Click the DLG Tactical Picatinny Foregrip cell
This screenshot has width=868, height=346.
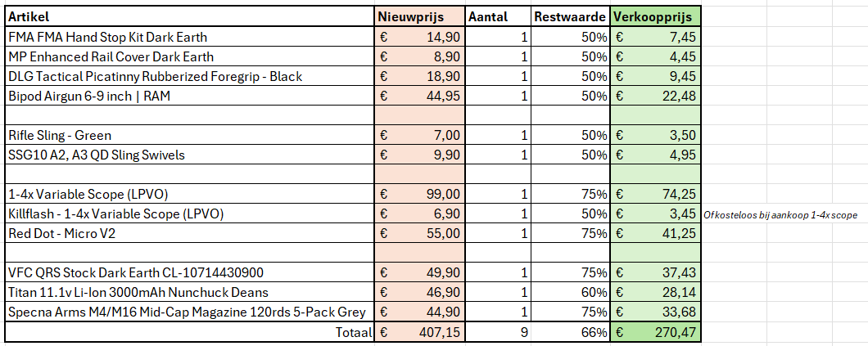pyautogui.click(x=188, y=76)
